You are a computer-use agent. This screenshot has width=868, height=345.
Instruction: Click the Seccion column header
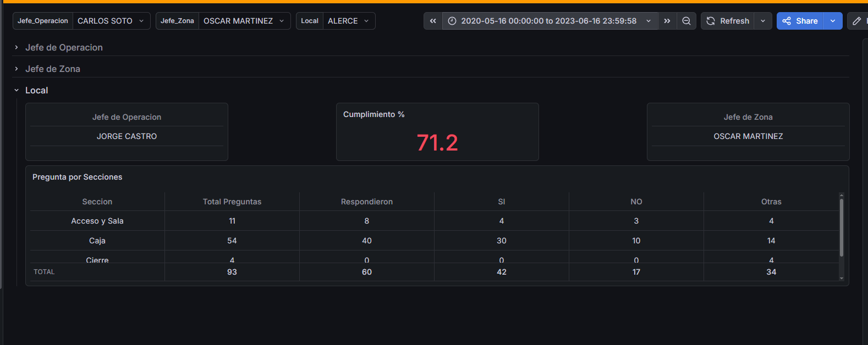click(97, 202)
